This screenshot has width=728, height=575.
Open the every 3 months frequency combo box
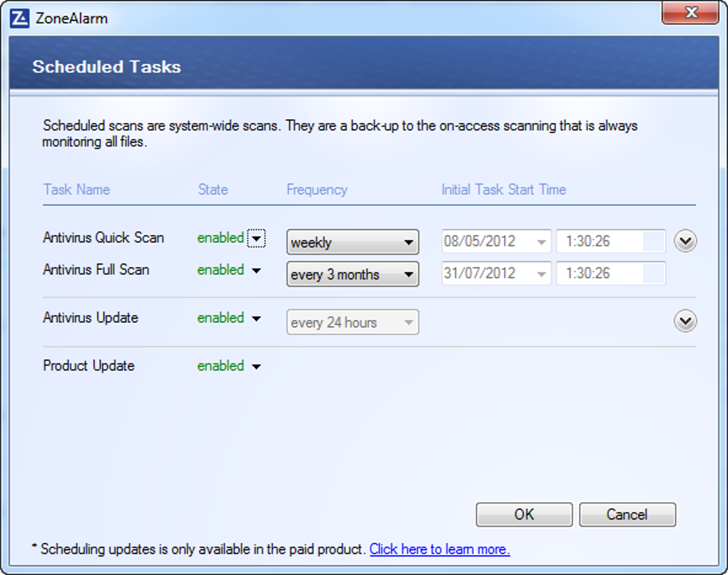pyautogui.click(x=353, y=274)
